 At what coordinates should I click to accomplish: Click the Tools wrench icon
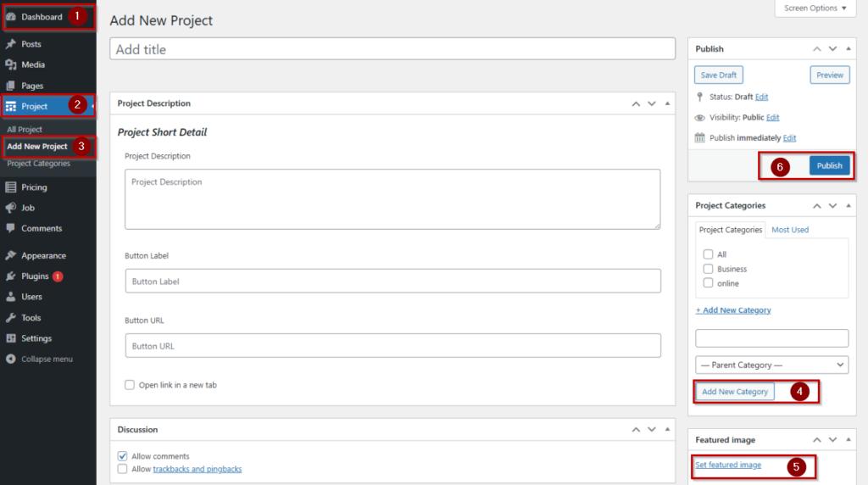10,318
